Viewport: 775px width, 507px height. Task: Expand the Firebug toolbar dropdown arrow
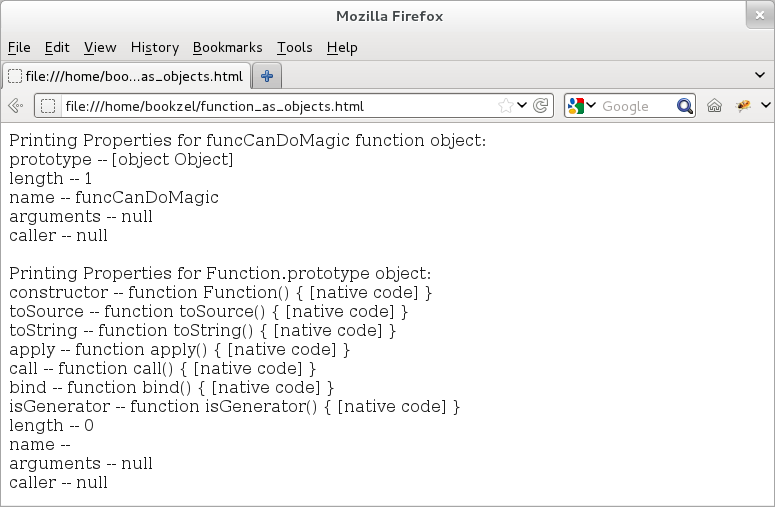coord(765,106)
